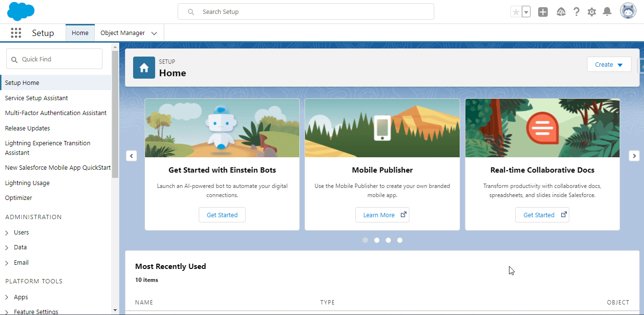
Task: Open Optimizer in sidebar
Action: tap(19, 198)
